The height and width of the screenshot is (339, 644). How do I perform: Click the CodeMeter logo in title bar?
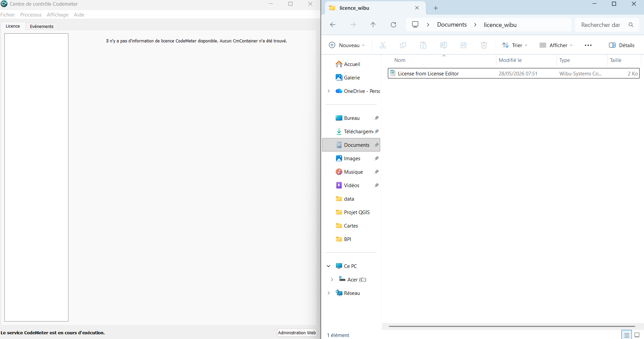[4, 4]
